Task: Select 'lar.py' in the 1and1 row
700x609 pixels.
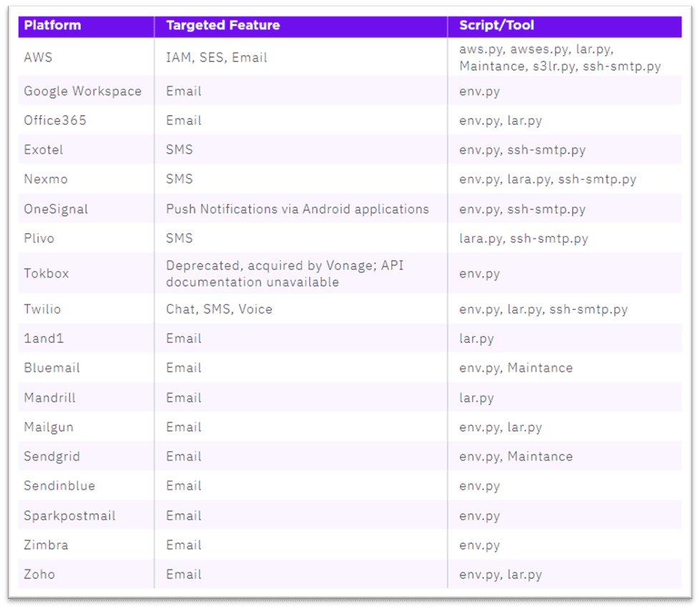Action: (x=477, y=339)
